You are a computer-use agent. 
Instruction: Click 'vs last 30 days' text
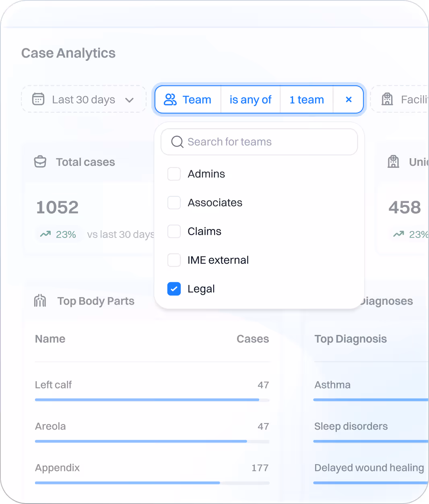pos(121,234)
